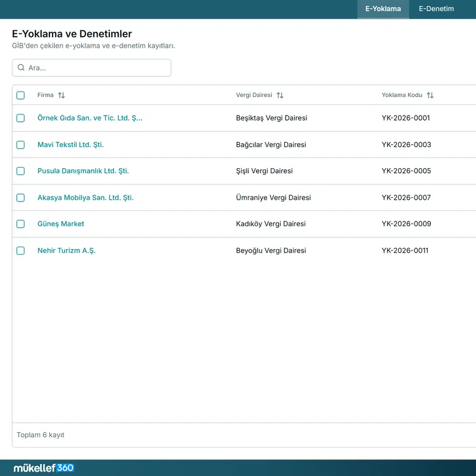
Task: Sort by Vergi Dairesi column arrows
Action: click(280, 95)
